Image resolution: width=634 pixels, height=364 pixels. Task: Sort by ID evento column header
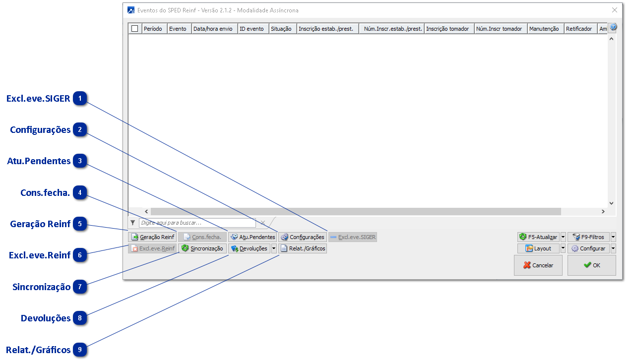pyautogui.click(x=254, y=29)
